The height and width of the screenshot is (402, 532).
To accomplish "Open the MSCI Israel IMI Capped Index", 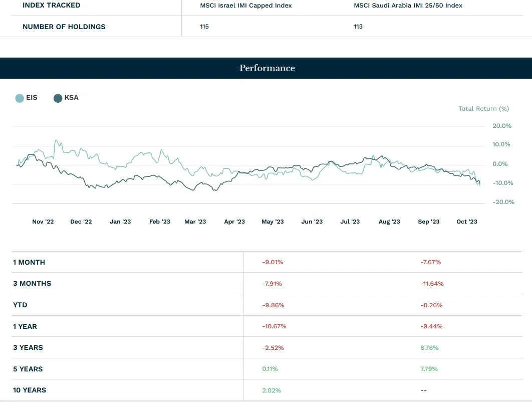I will (x=245, y=6).
